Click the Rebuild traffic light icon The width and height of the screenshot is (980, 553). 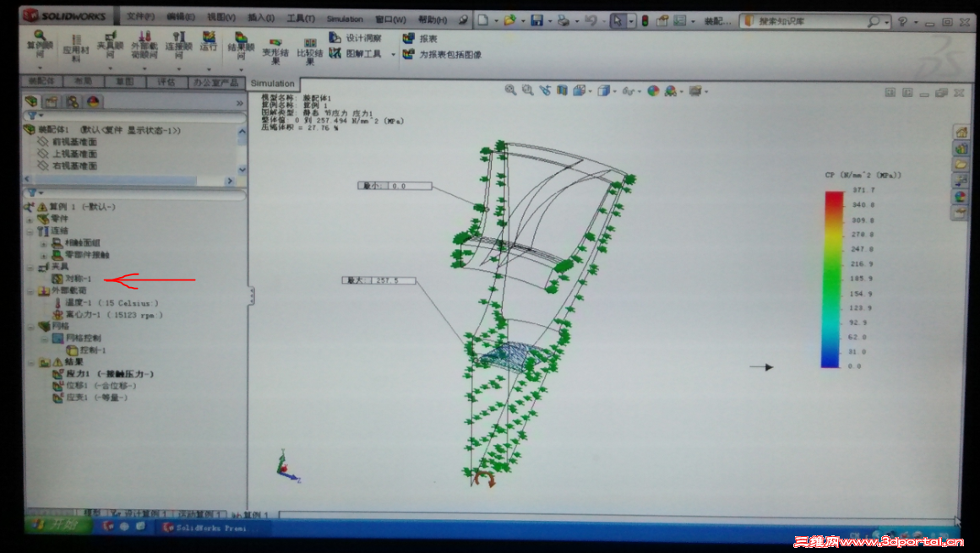[645, 21]
